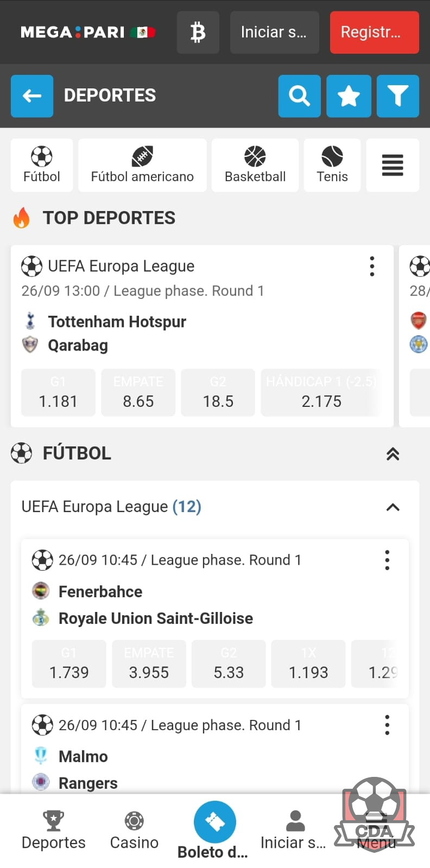Viewport: 430px width, 868px height.
Task: Open the funnel filter icon
Action: click(398, 96)
